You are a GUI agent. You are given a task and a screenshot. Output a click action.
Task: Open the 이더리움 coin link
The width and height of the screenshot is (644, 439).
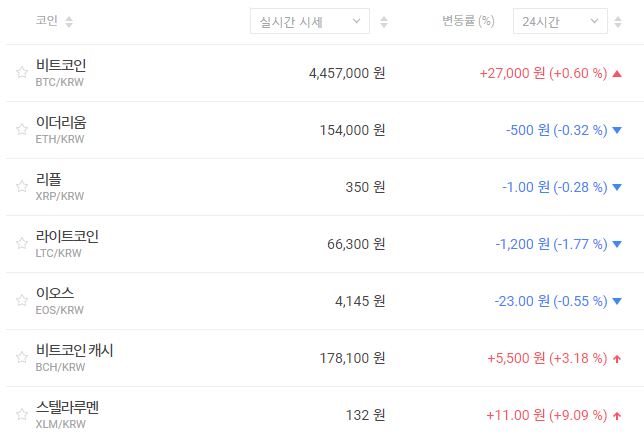tap(61, 122)
